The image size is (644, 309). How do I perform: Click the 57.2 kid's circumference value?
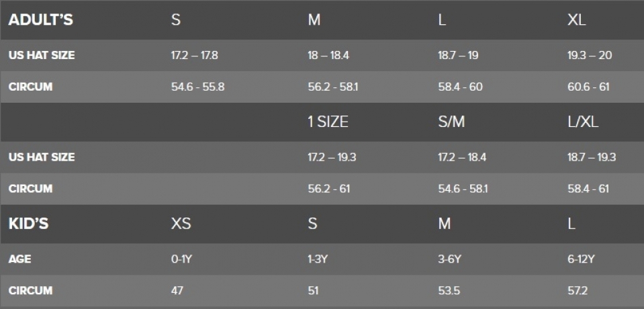click(x=578, y=290)
